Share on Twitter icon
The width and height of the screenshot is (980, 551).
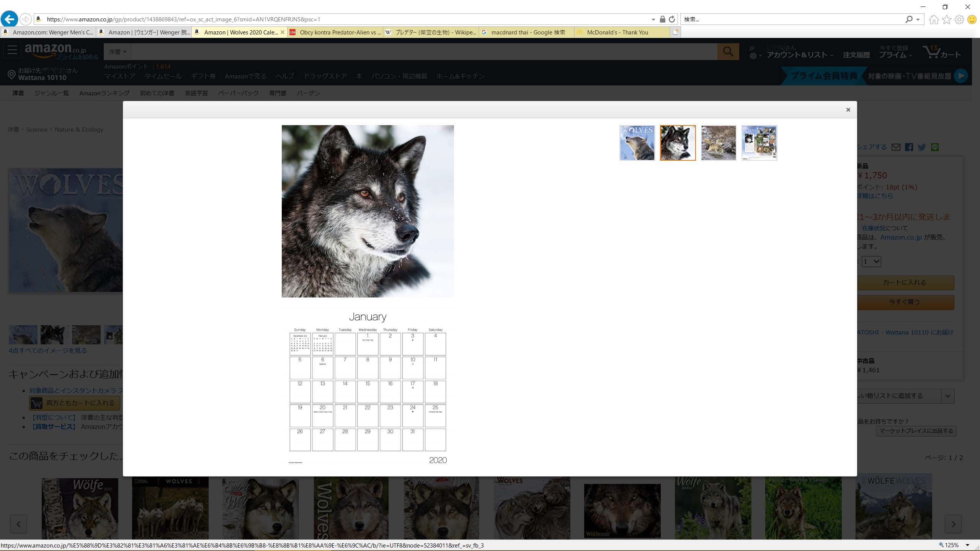pyautogui.click(x=922, y=147)
